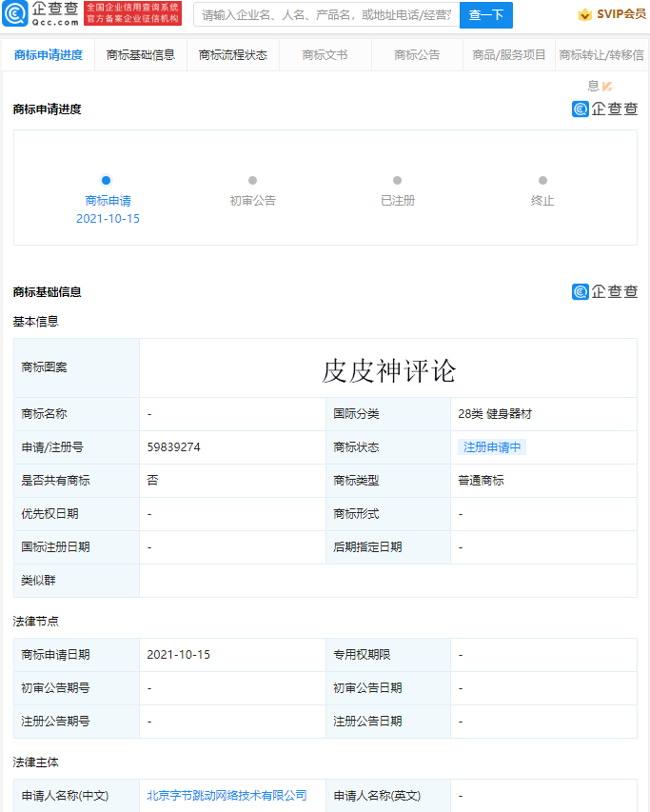Click the 商标状态 label cell

coord(388,447)
